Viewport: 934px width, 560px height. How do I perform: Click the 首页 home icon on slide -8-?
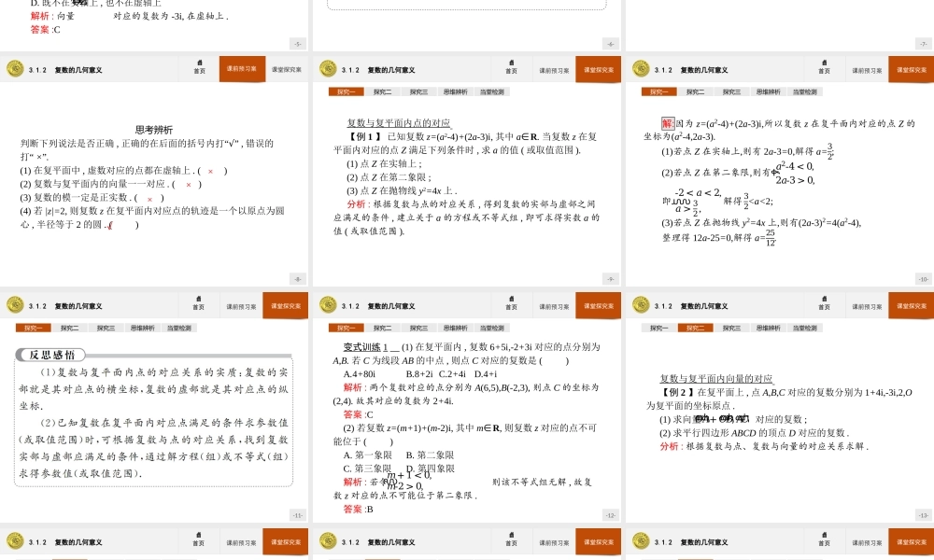pyautogui.click(x=199, y=68)
